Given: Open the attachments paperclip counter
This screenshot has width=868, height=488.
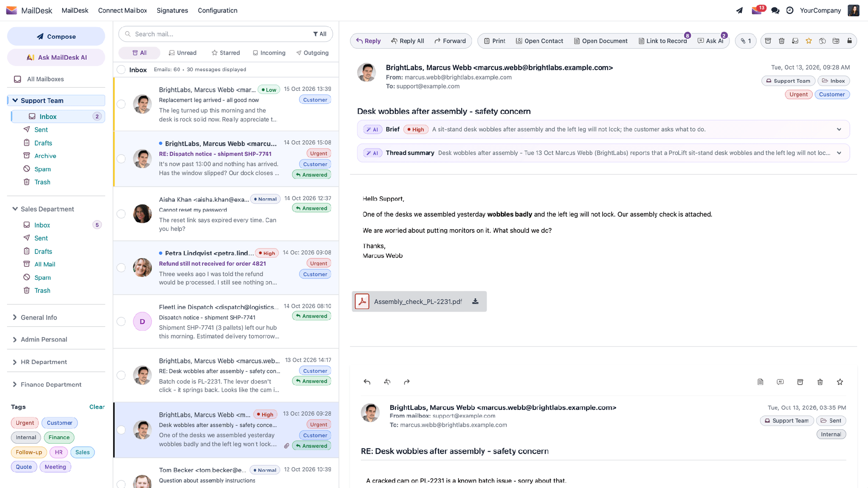Looking at the screenshot, I should 745,41.
